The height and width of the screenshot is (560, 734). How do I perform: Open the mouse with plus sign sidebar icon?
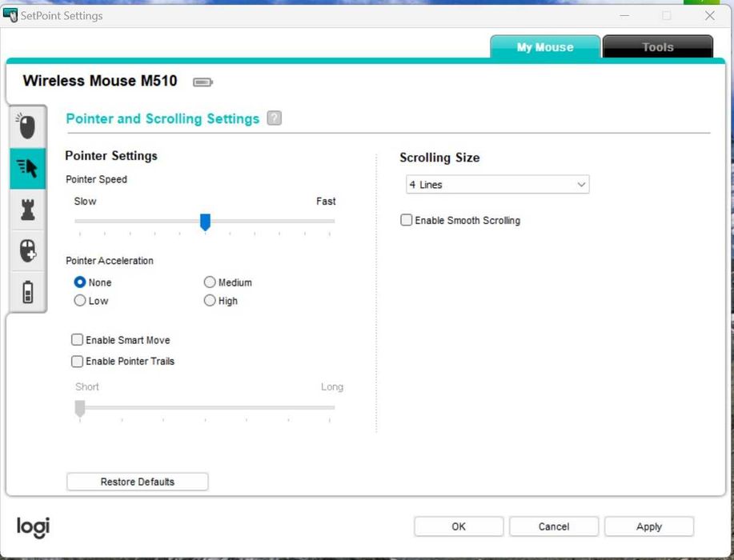pyautogui.click(x=27, y=250)
